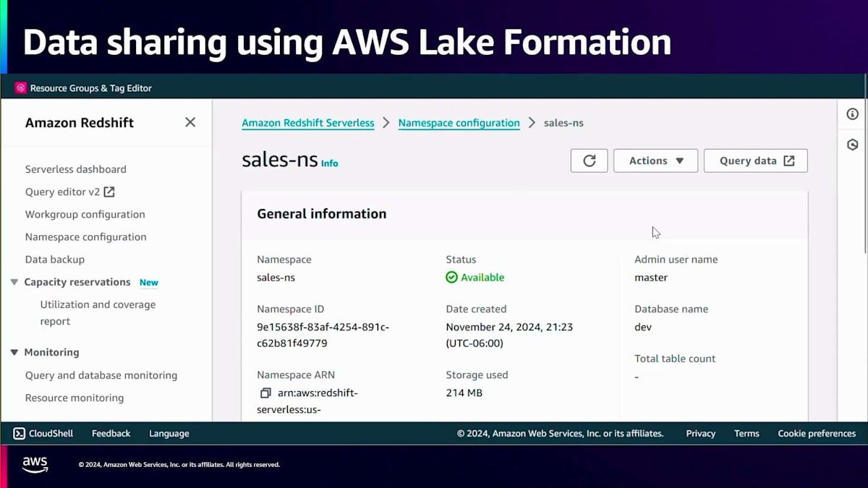Click the admin user name master
This screenshot has width=868, height=488.
point(651,277)
